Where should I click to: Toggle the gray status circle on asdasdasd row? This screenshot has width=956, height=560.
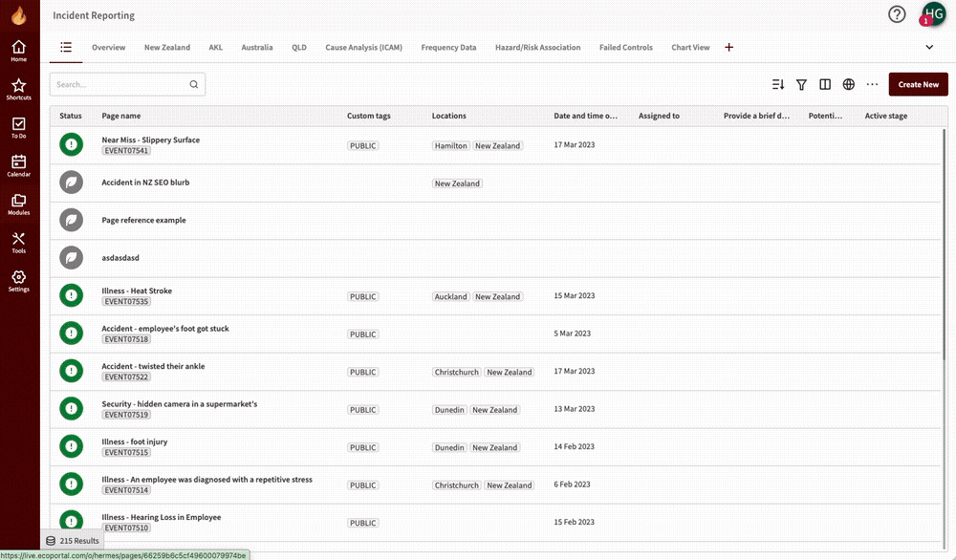pos(71,257)
